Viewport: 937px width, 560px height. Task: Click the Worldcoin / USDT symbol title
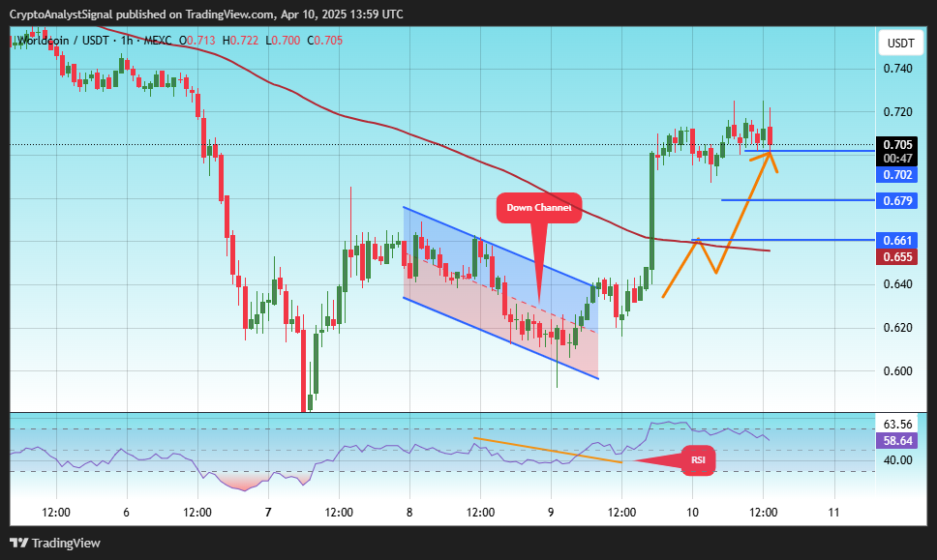(x=63, y=41)
